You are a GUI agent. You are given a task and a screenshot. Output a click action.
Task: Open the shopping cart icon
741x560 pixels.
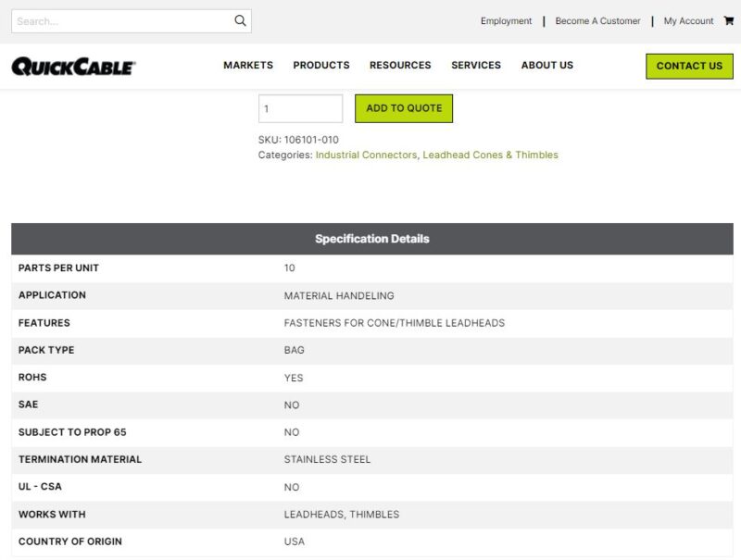[729, 20]
